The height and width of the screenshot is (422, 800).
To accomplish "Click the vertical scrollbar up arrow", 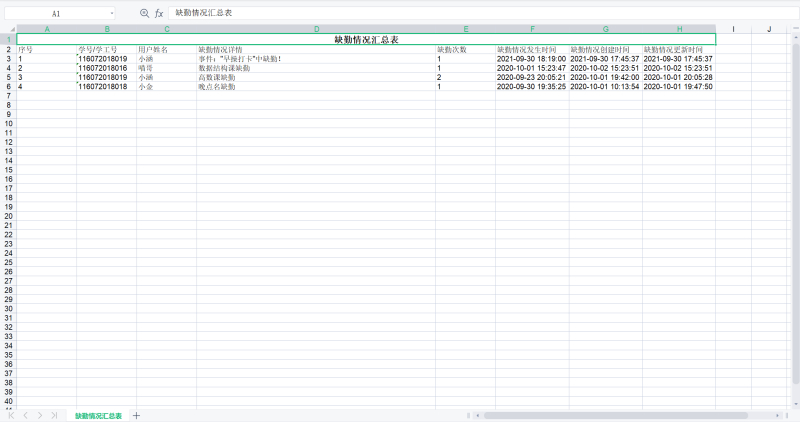I will [796, 37].
